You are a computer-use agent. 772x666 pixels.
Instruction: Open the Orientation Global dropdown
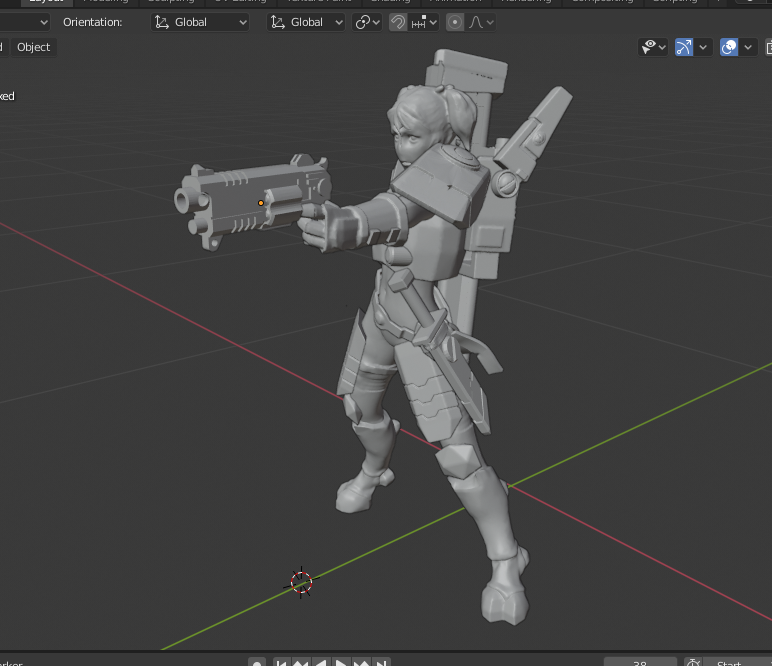(200, 22)
